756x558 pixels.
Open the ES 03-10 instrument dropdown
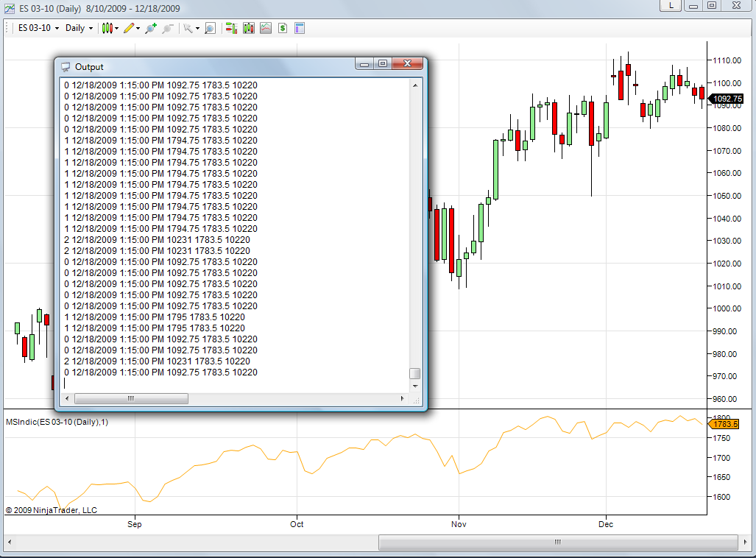[x=38, y=28]
